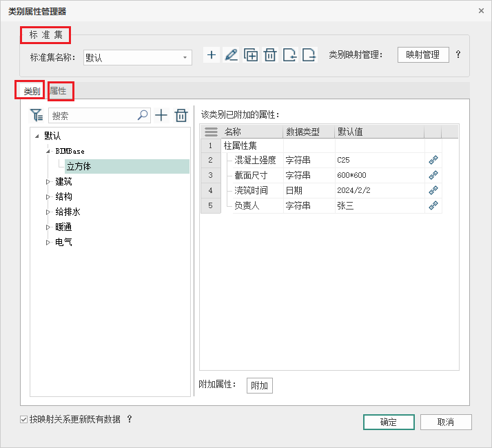
Task: Open 映射管理 button
Action: coord(423,55)
